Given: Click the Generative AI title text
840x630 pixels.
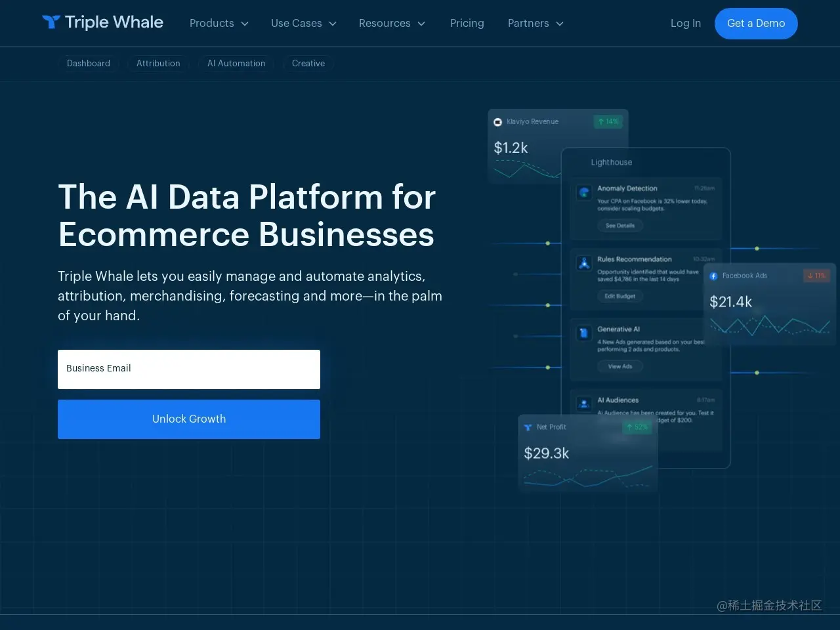Looking at the screenshot, I should pos(618,329).
